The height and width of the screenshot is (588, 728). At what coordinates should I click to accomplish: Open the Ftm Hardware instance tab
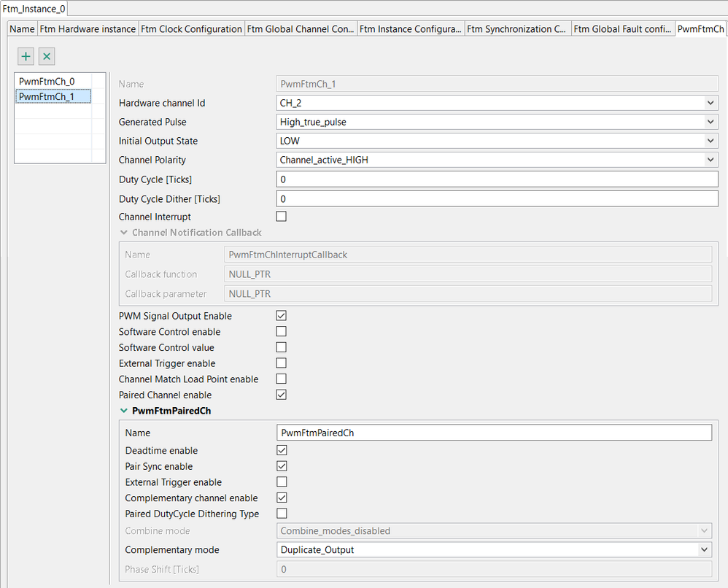(x=88, y=29)
